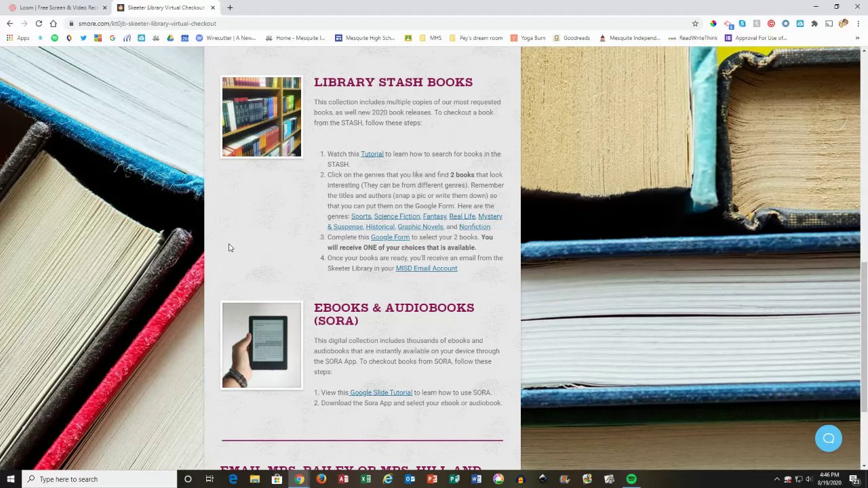The height and width of the screenshot is (488, 868).
Task: Open the Approval For Use of bookmark
Action: pos(756,38)
